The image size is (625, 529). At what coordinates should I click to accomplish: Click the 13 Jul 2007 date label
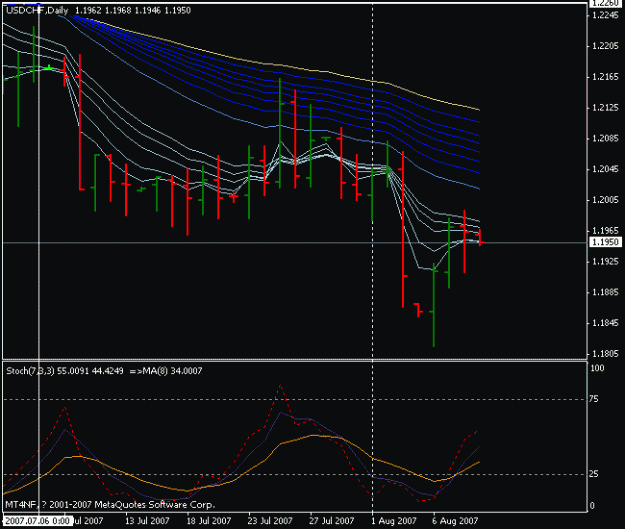pos(147,521)
